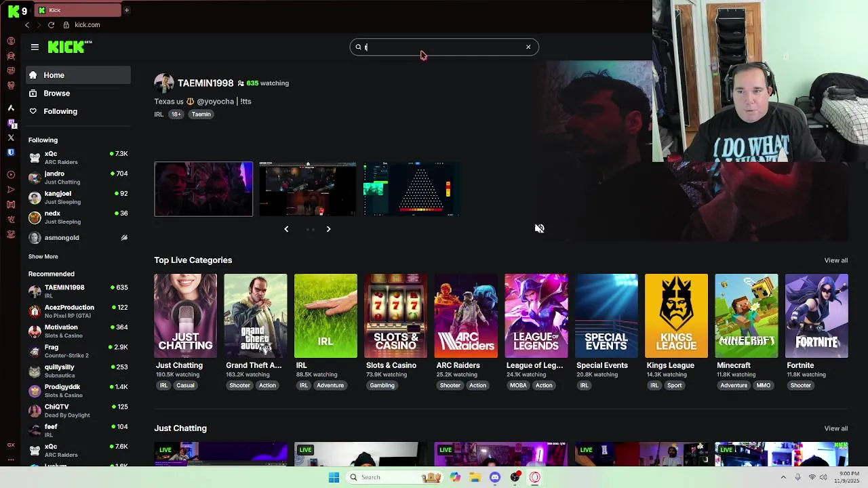
Task: Open Fortnite category card
Action: [816, 316]
